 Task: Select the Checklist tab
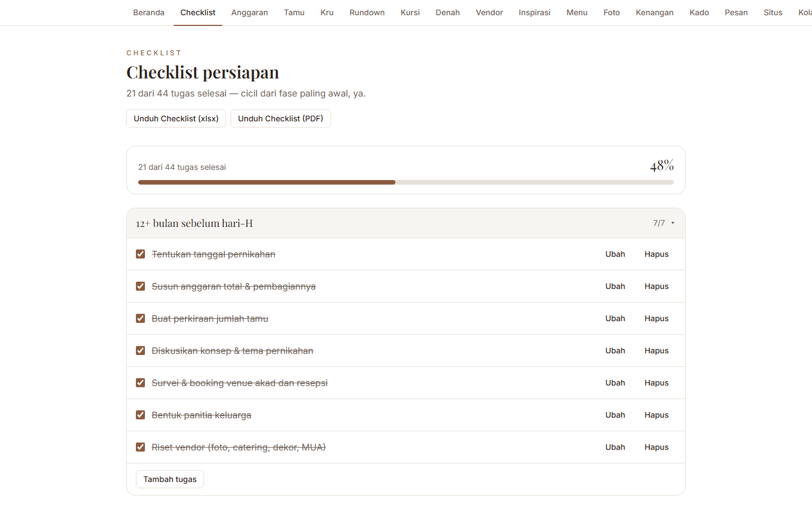(198, 12)
